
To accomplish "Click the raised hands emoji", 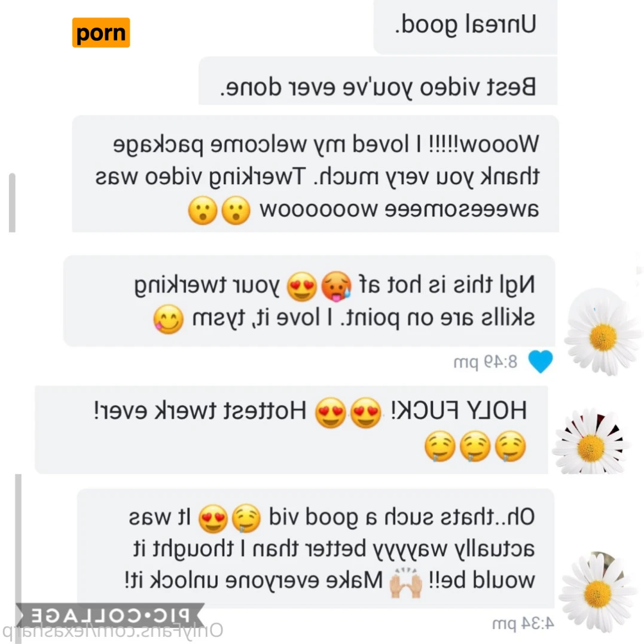I will pos(405,582).
